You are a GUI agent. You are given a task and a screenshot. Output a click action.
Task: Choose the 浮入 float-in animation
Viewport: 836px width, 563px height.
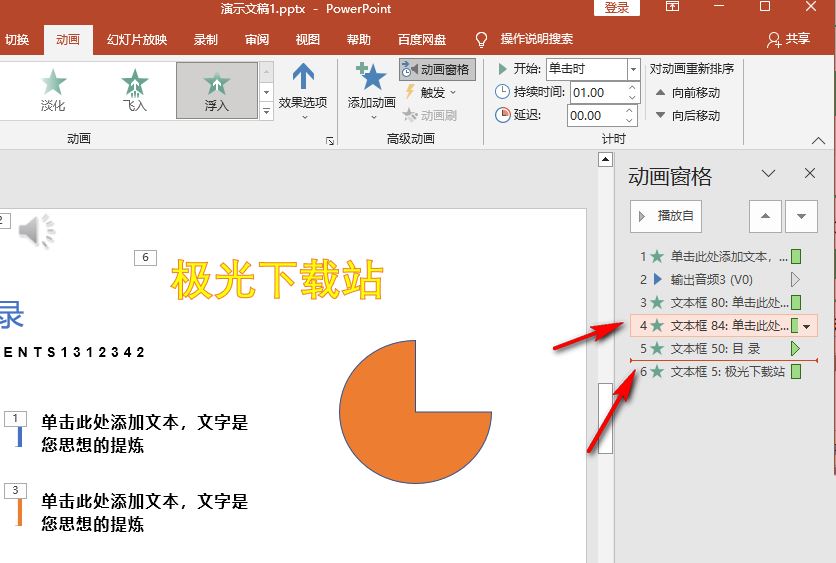tap(216, 89)
